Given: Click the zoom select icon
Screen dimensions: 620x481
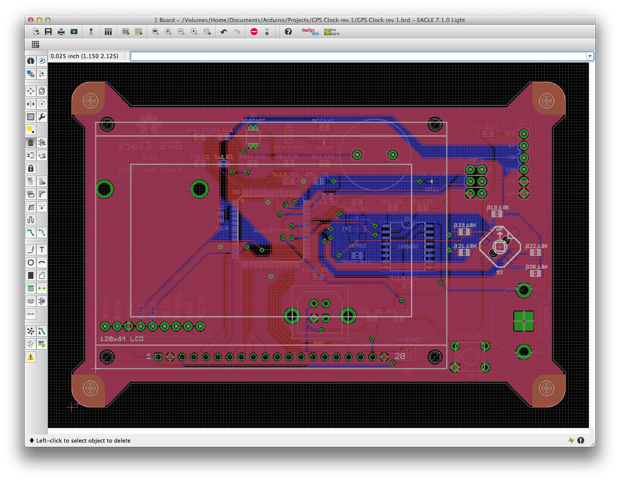Looking at the screenshot, I should coord(207,32).
